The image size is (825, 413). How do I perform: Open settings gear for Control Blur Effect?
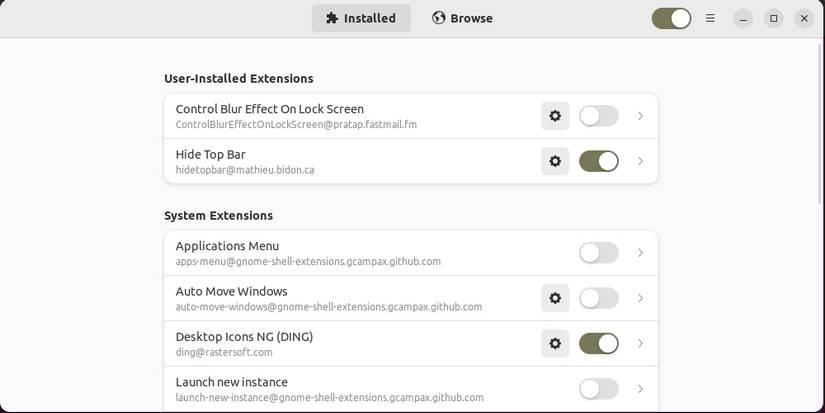click(x=555, y=116)
